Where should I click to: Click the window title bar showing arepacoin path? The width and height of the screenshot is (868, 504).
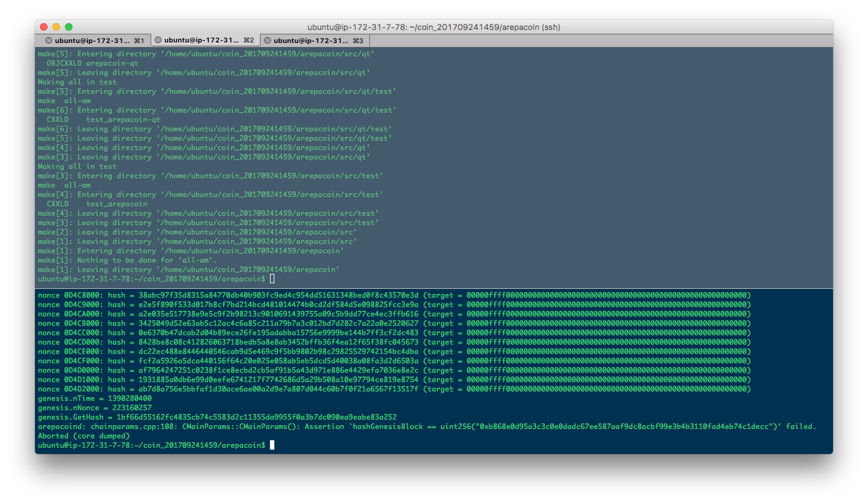point(434,27)
